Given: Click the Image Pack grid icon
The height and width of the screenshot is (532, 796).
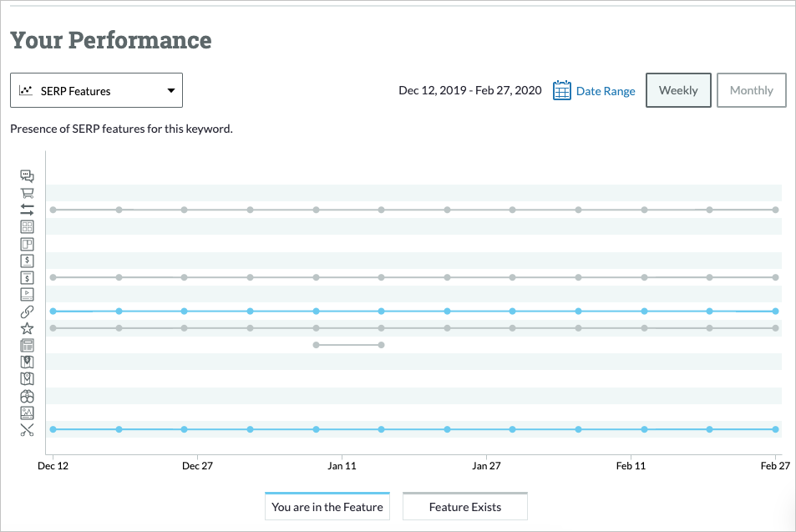Looking at the screenshot, I should [x=27, y=226].
